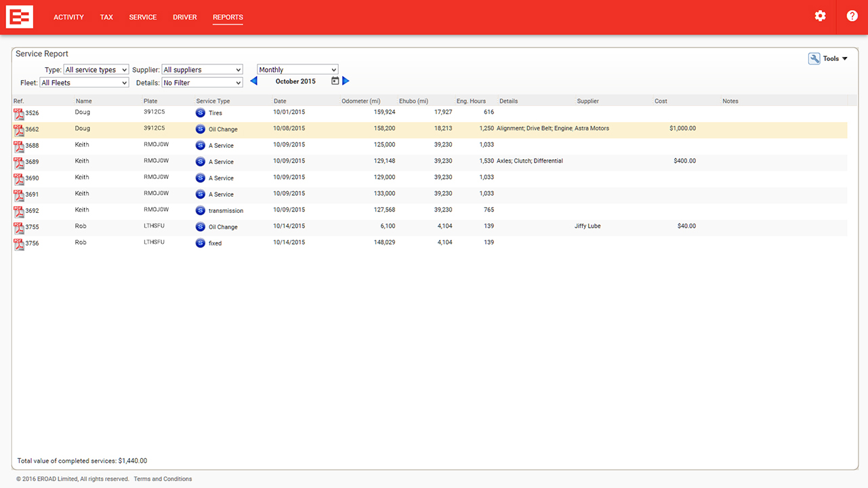Go to previous month with left arrow
This screenshot has height=488, width=868.
point(254,81)
